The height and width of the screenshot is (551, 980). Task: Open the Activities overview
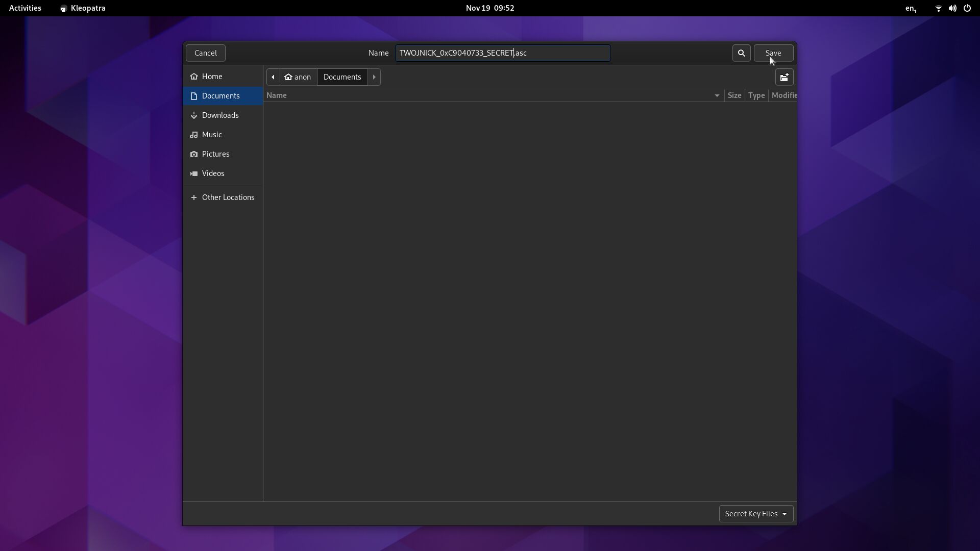pyautogui.click(x=25, y=8)
